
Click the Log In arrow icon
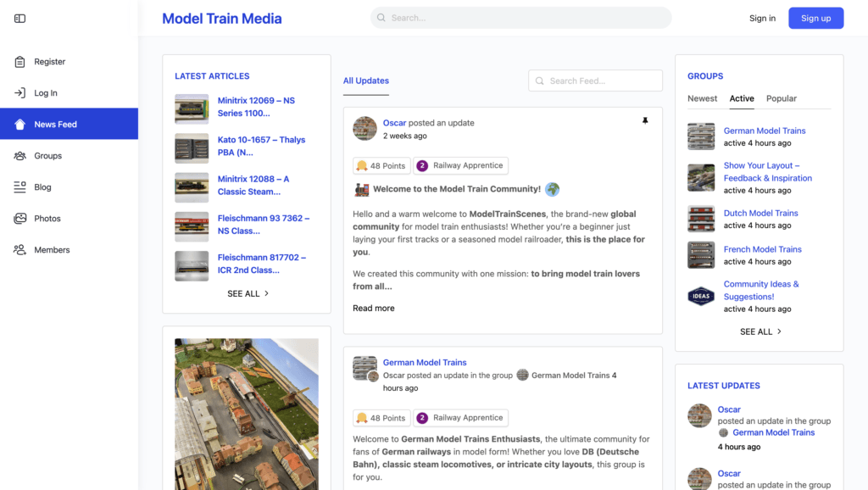tap(20, 93)
